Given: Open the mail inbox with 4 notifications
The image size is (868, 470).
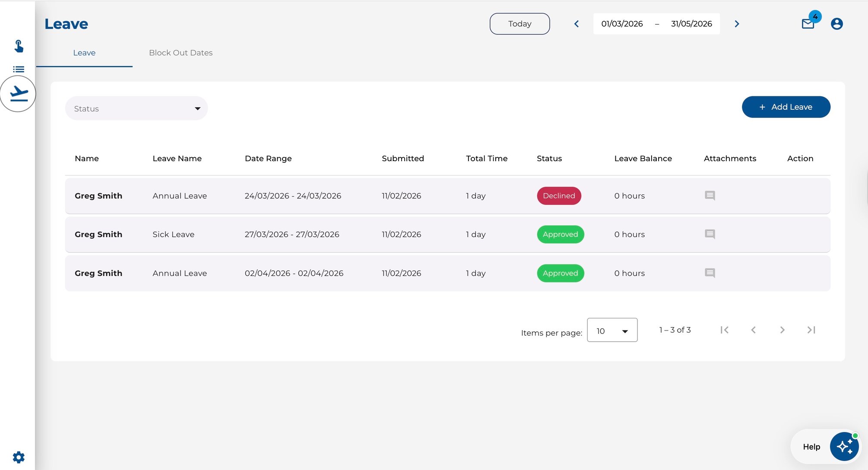Looking at the screenshot, I should 808,23.
